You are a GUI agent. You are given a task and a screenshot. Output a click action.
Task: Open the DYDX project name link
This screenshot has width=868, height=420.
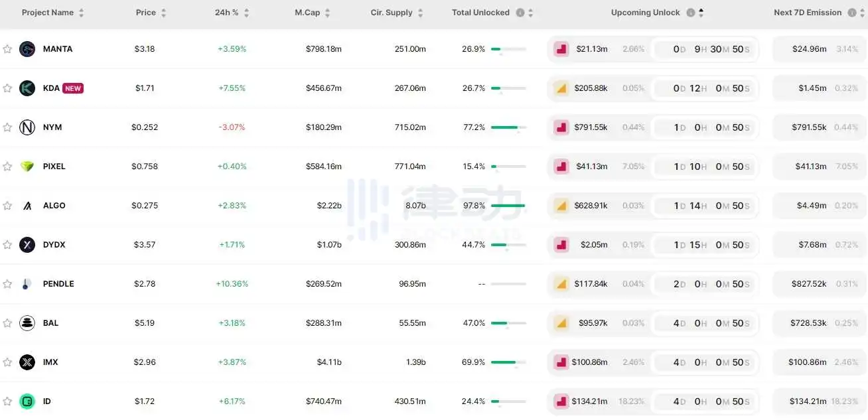[54, 245]
